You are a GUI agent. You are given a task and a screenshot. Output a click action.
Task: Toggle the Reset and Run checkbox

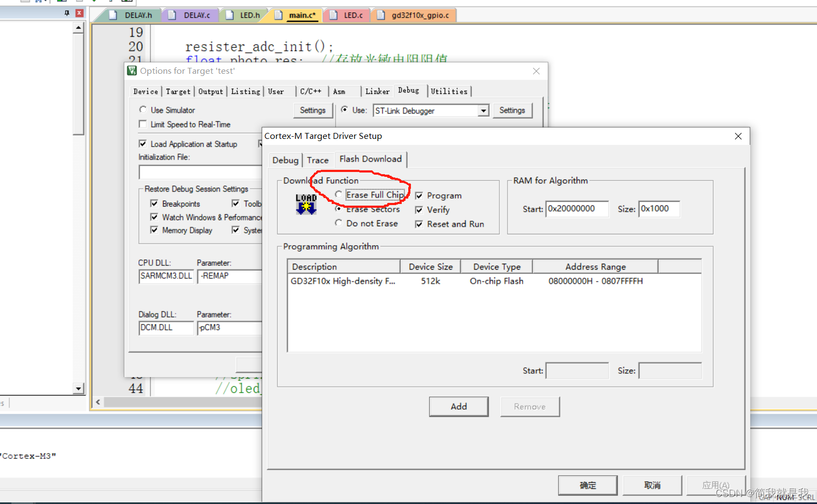pos(419,224)
